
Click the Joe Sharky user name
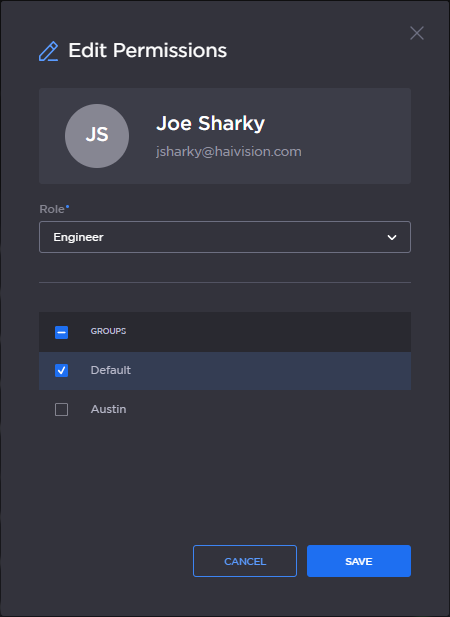coord(210,124)
